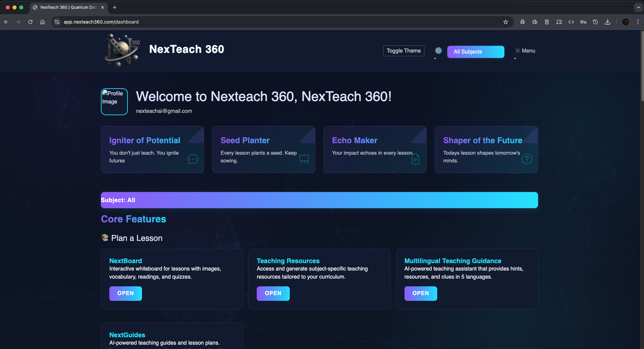Click the Subject: All gradient bar
Viewport: 644px width, 349px height.
coord(319,200)
